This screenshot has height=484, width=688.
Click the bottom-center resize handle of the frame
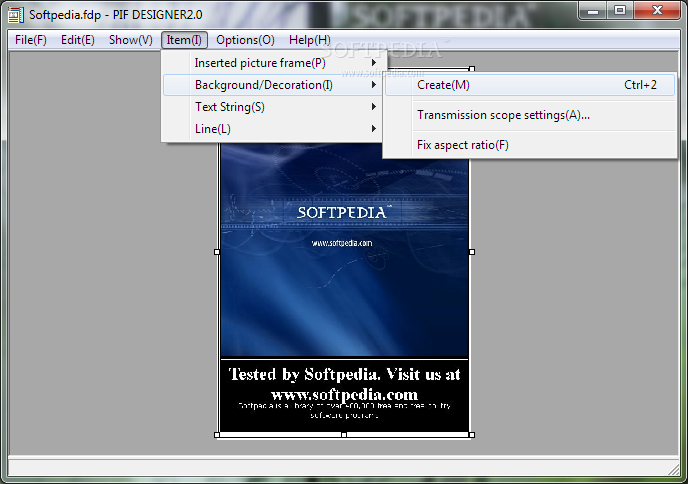click(x=344, y=435)
